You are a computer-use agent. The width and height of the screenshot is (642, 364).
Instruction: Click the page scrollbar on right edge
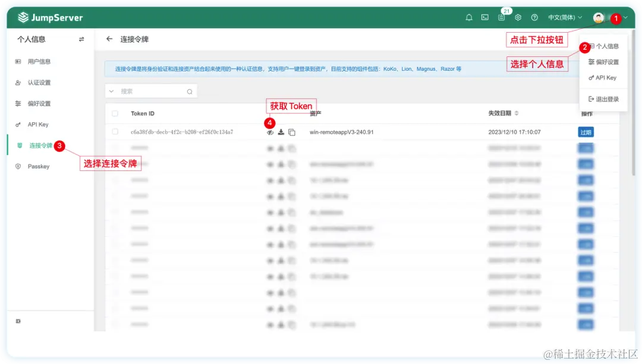click(634, 102)
